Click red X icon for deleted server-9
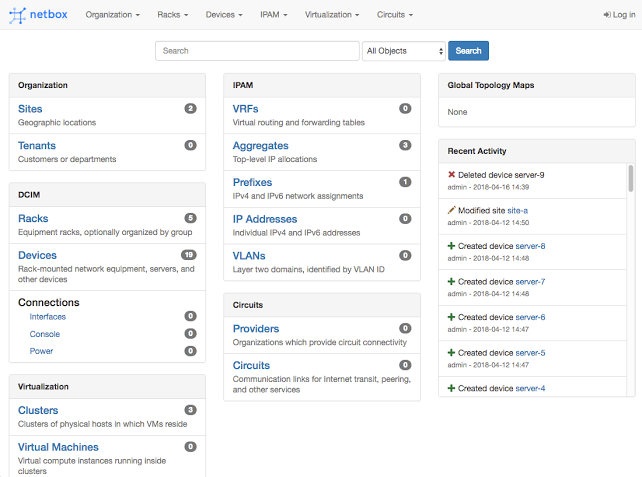 click(452, 174)
